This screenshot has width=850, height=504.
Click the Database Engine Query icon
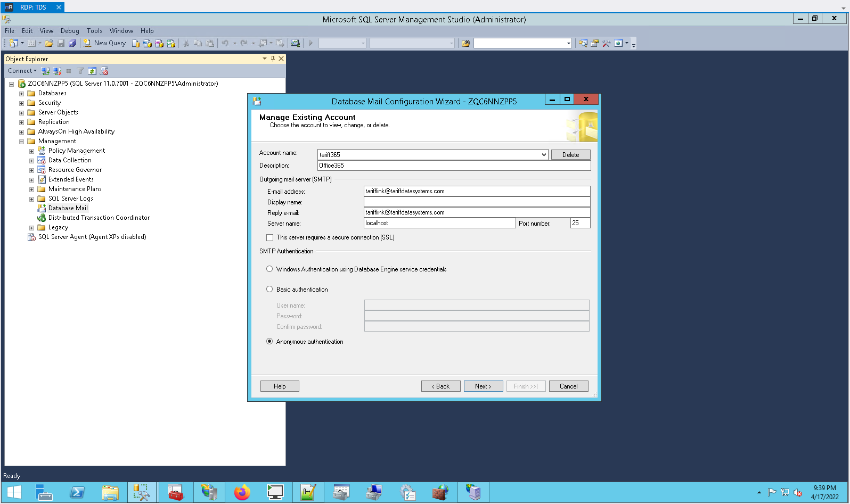(x=136, y=43)
